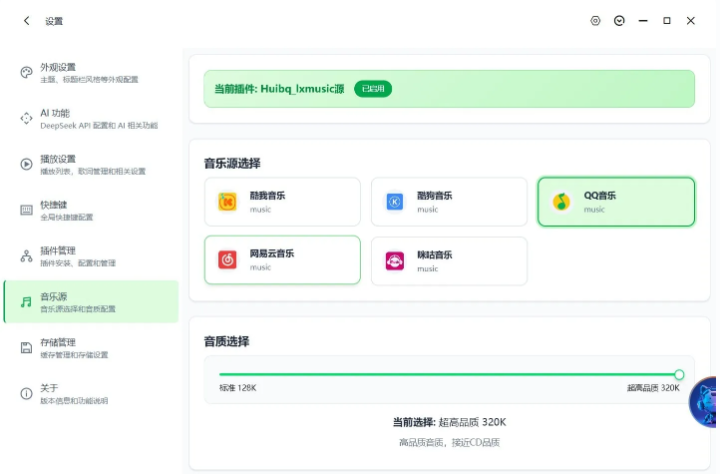Click the 当前选择: 超高品质 320K text
The height and width of the screenshot is (474, 720).
pyautogui.click(x=449, y=422)
